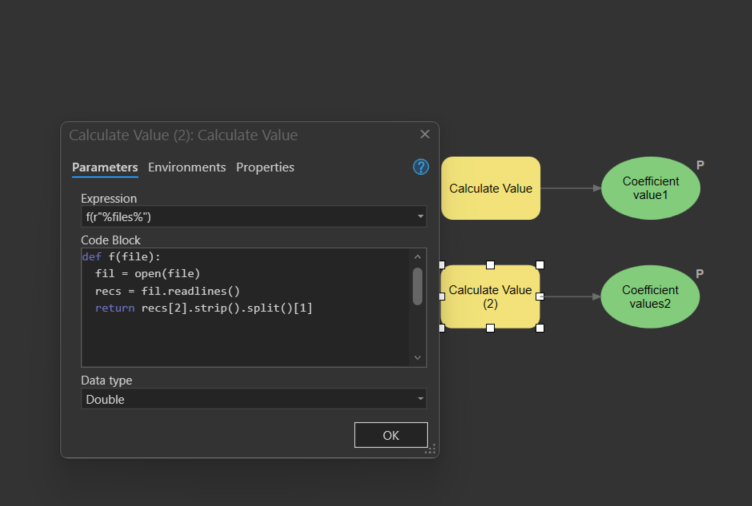Open the Environments tab
This screenshot has width=752, height=506.
click(187, 167)
